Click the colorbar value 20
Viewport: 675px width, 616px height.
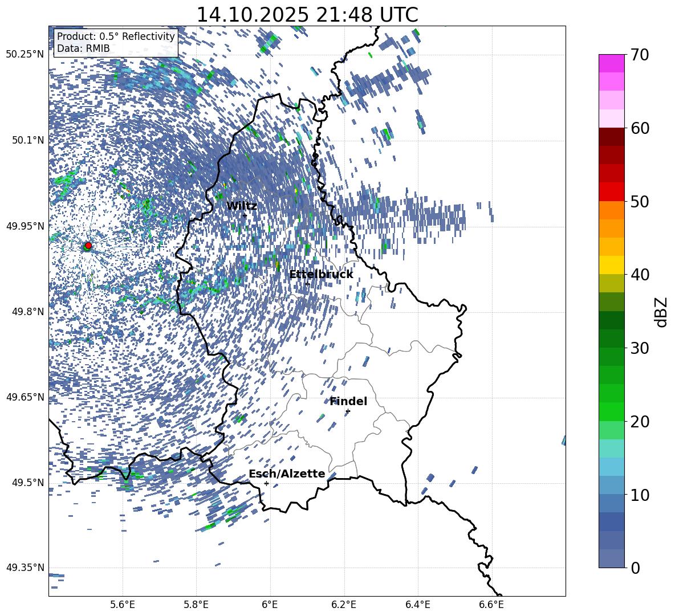point(640,421)
